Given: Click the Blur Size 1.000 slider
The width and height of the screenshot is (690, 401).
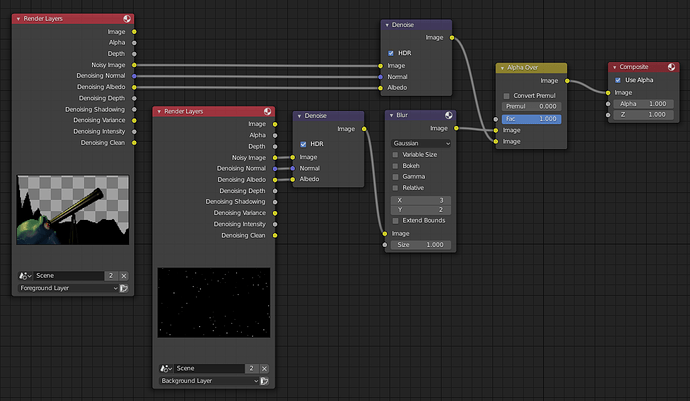Looking at the screenshot, I should point(421,245).
